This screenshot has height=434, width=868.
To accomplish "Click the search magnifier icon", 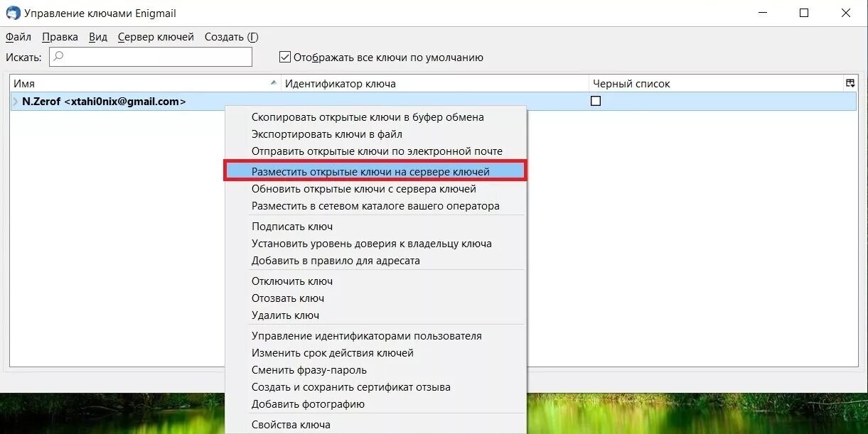I will point(60,57).
